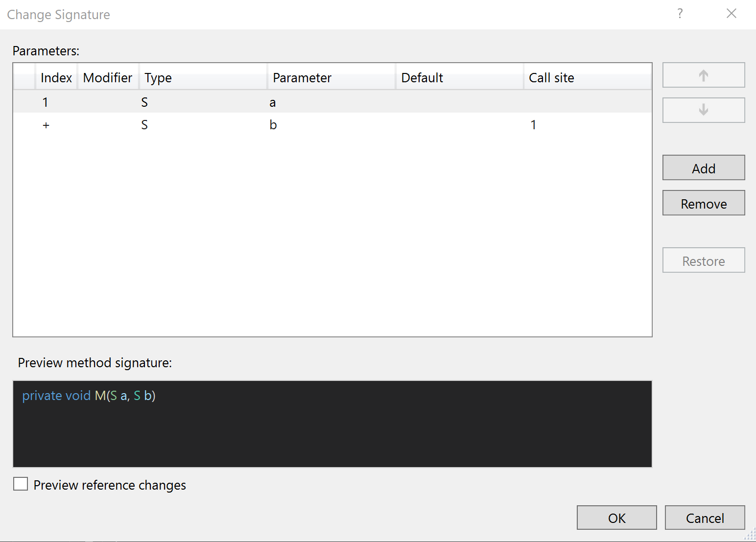Click the Index column header
Image resolution: width=756 pixels, height=542 pixels.
coord(56,77)
